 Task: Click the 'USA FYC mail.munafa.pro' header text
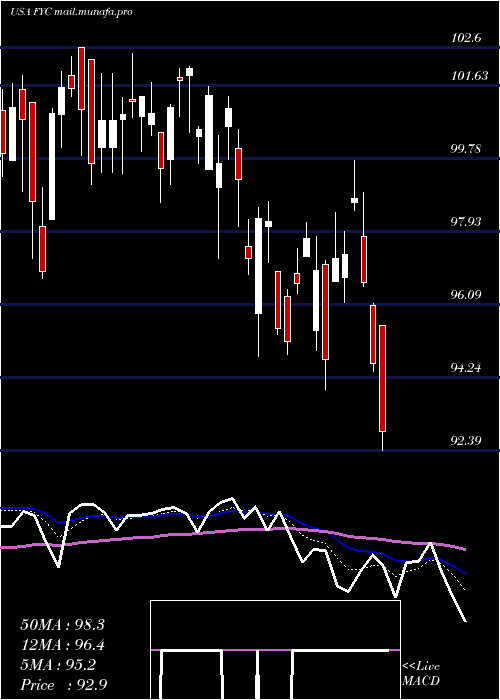click(x=71, y=12)
